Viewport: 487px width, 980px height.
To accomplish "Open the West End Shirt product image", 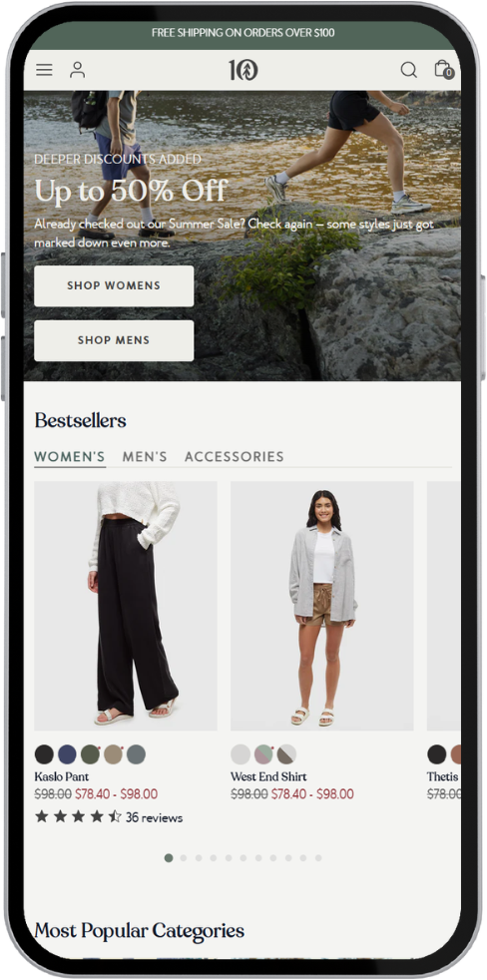I will 322,606.
